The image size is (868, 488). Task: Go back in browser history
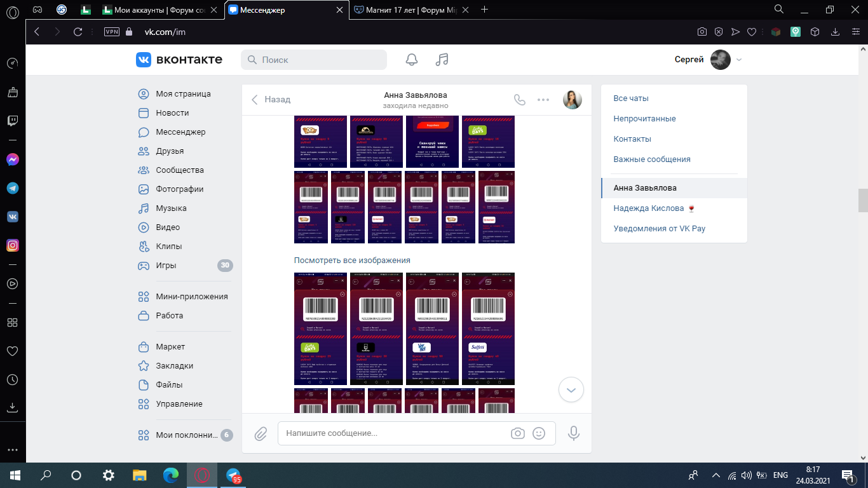tap(37, 32)
